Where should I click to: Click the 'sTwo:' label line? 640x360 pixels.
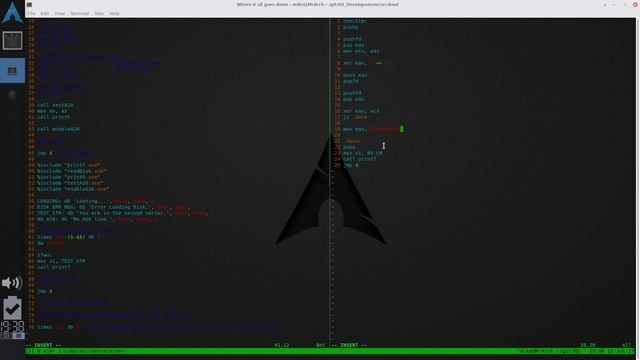44,255
